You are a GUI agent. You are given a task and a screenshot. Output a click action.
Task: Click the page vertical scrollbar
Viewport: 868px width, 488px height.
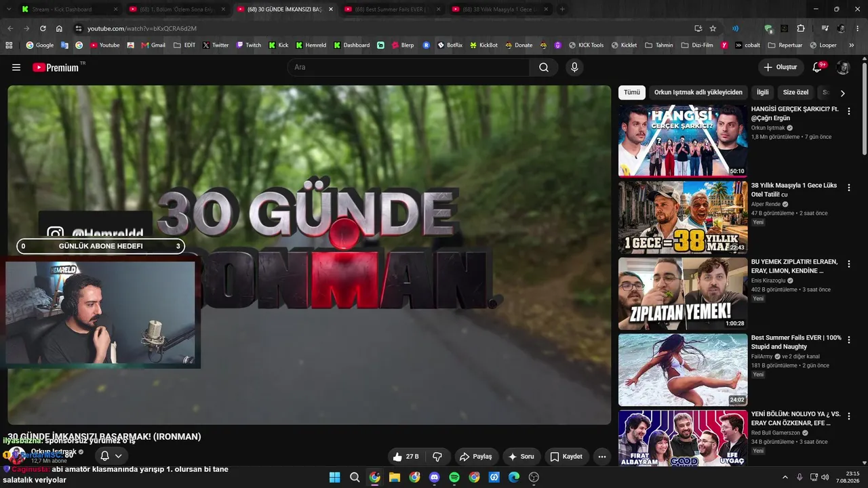click(x=865, y=108)
